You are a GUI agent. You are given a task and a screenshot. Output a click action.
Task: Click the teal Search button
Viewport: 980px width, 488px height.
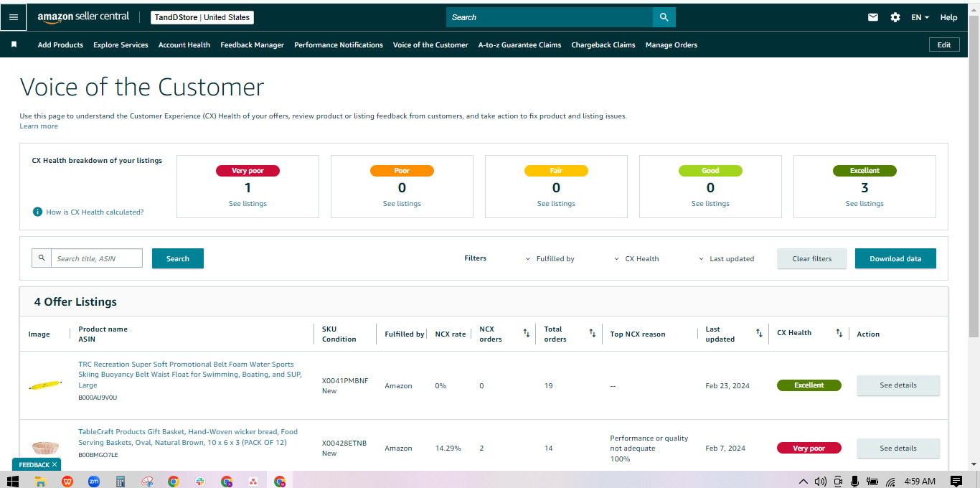178,258
